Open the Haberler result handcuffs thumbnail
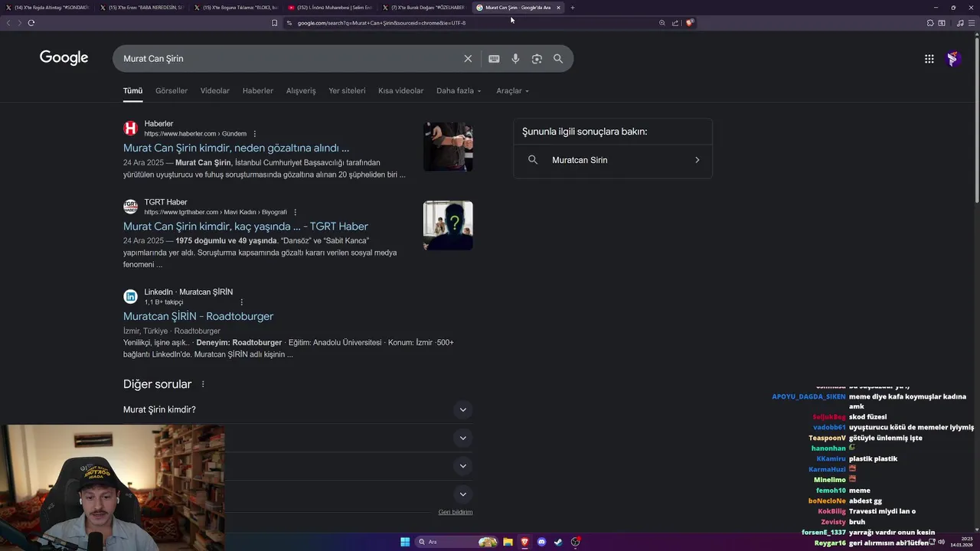The height and width of the screenshot is (551, 980). pyautogui.click(x=448, y=147)
